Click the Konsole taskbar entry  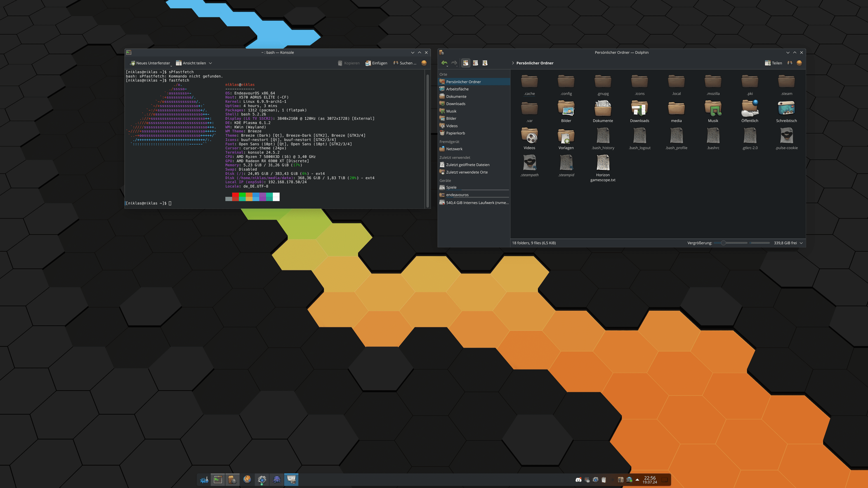[218, 480]
